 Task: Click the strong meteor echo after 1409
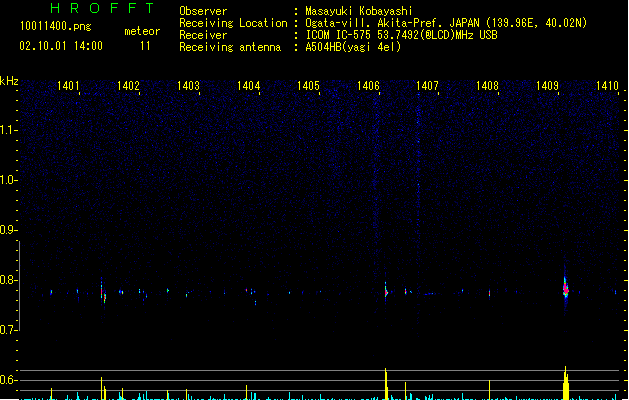point(566,289)
